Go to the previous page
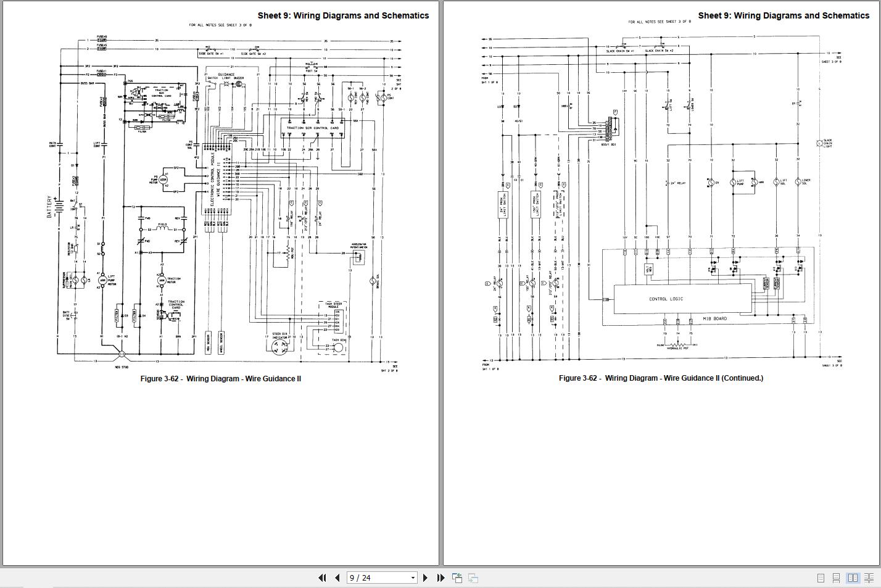 click(x=337, y=578)
